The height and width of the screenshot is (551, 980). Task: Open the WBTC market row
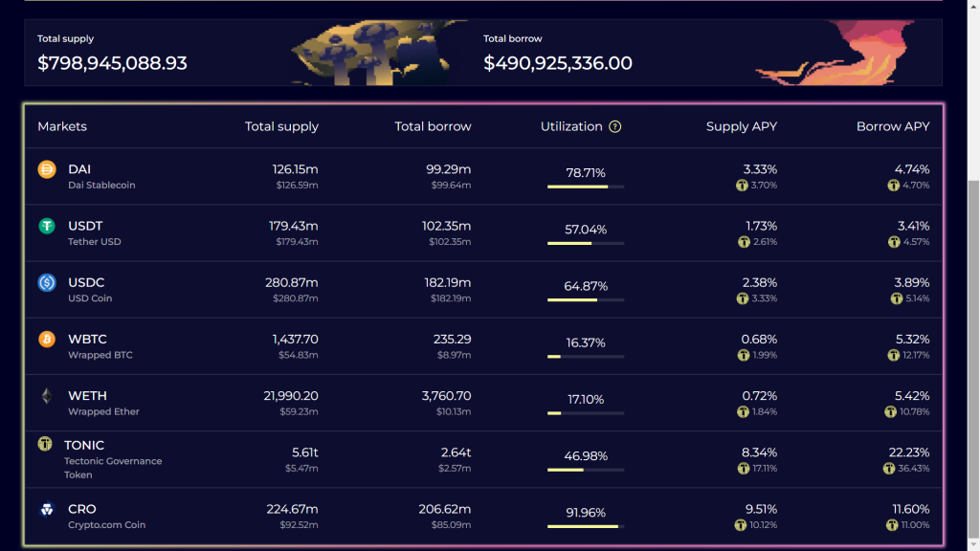click(x=483, y=346)
